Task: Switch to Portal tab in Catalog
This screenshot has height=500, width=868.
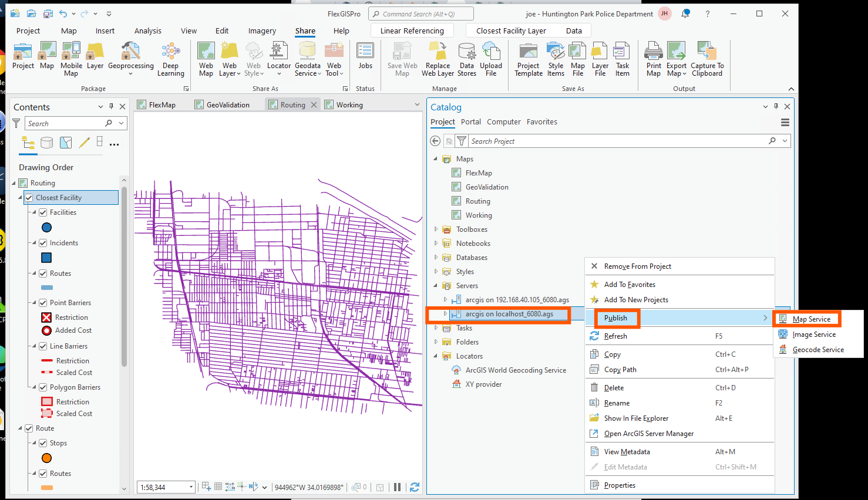Action: pos(471,122)
